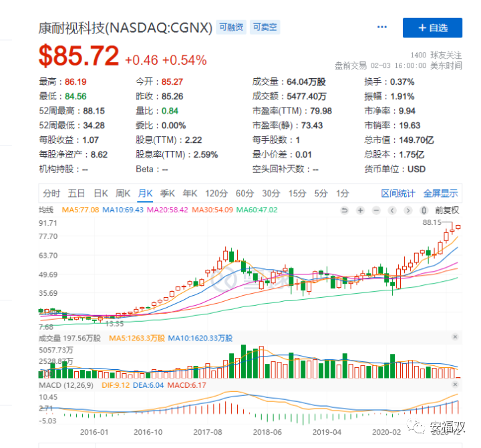This screenshot has height=448, width=481.
Task: Zoom in chart with plus icon
Action: pyautogui.click(x=361, y=210)
